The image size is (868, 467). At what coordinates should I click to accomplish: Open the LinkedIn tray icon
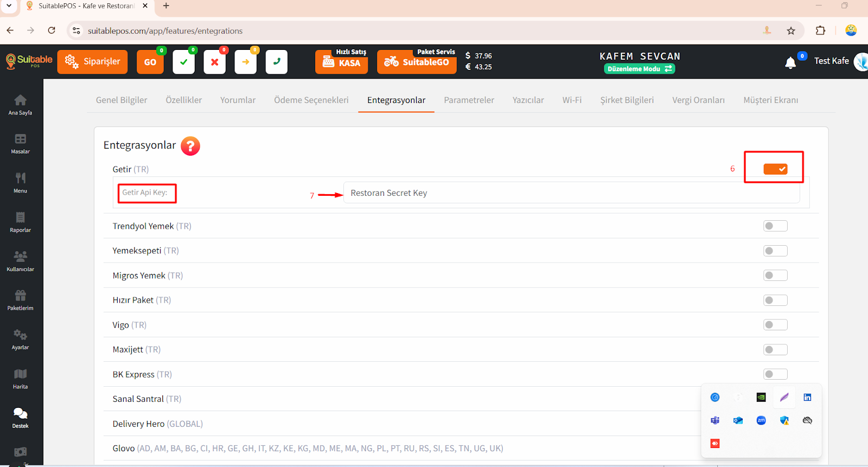pyautogui.click(x=807, y=397)
